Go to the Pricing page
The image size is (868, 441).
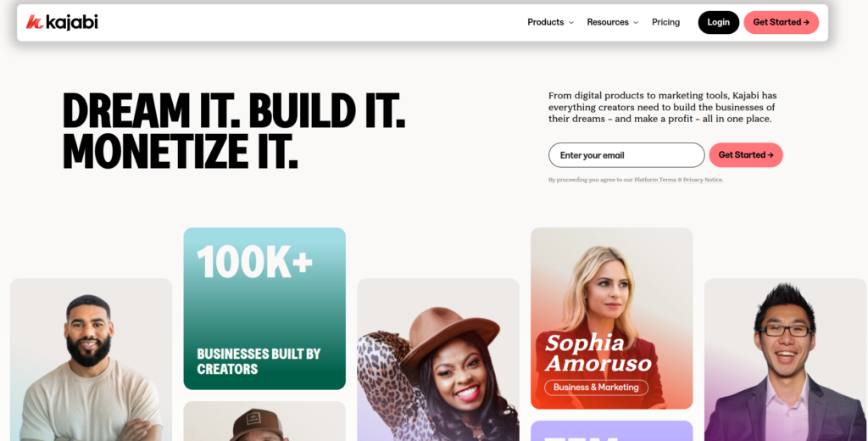pos(665,22)
